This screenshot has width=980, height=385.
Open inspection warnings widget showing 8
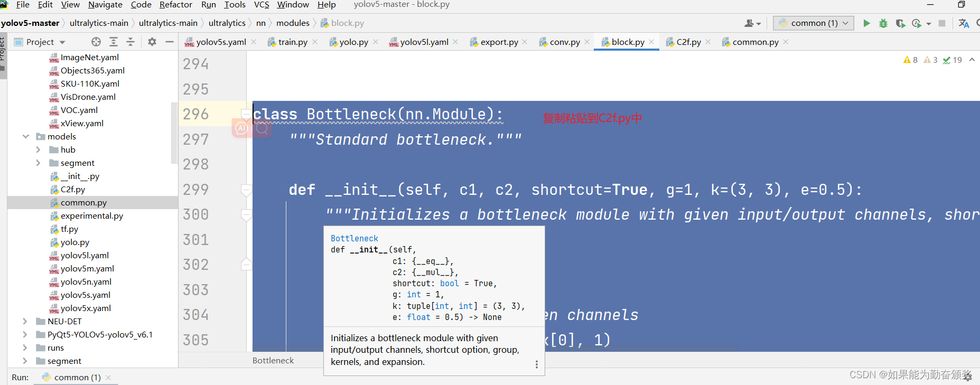pos(910,60)
